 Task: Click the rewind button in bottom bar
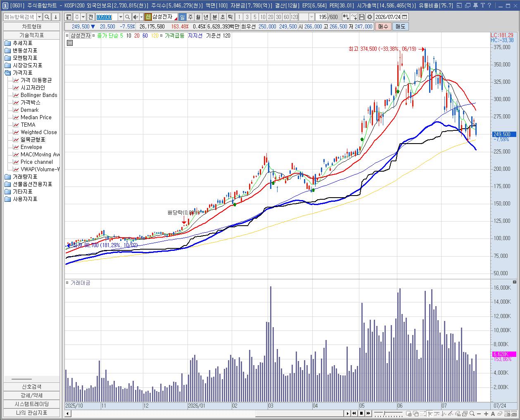(354, 413)
